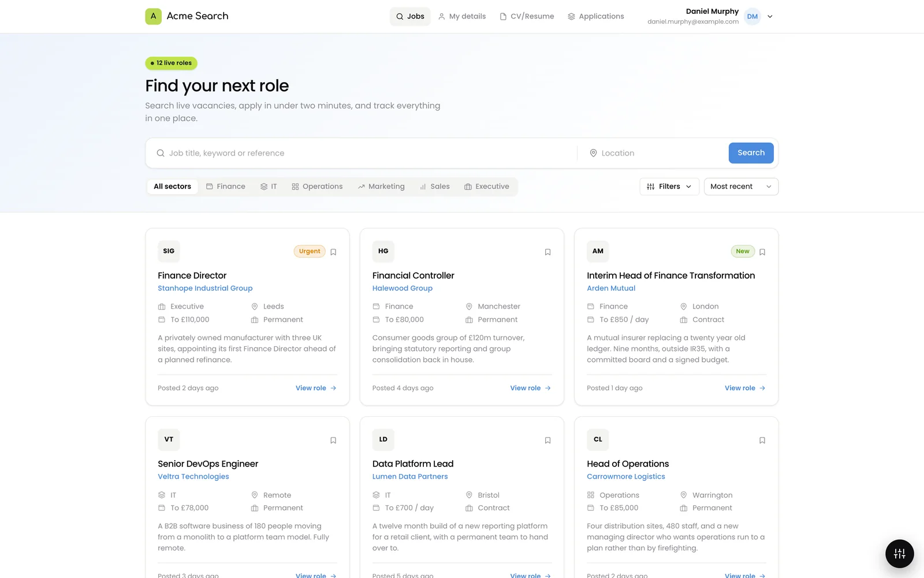Select the All sectors filter
924x578 pixels.
click(172, 187)
